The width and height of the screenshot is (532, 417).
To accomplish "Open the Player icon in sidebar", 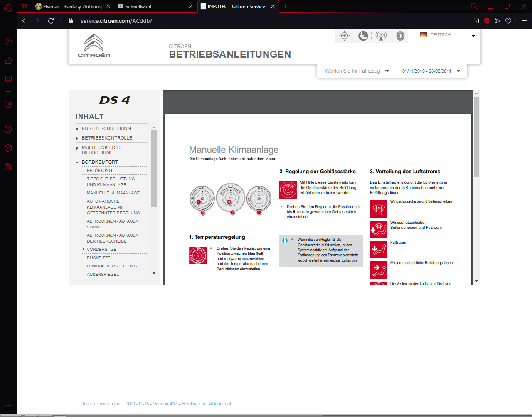I will 8,104.
